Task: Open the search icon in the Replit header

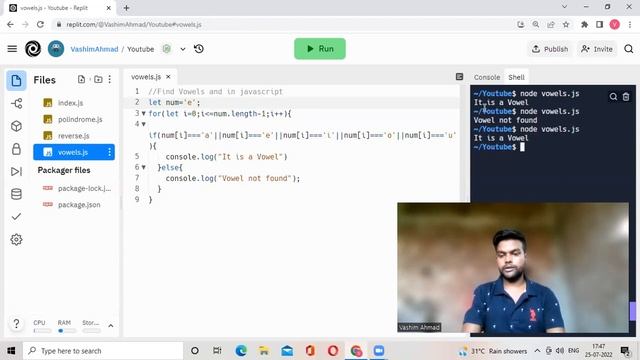Action: pos(629,49)
